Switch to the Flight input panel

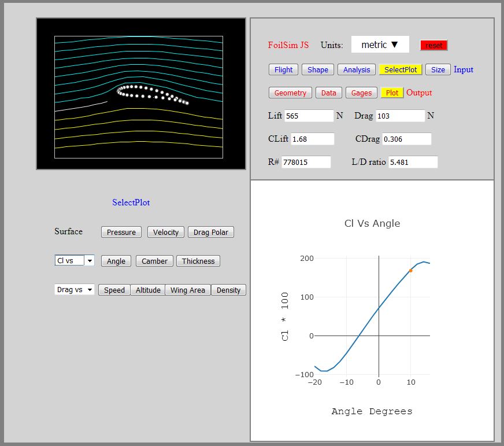click(x=283, y=69)
